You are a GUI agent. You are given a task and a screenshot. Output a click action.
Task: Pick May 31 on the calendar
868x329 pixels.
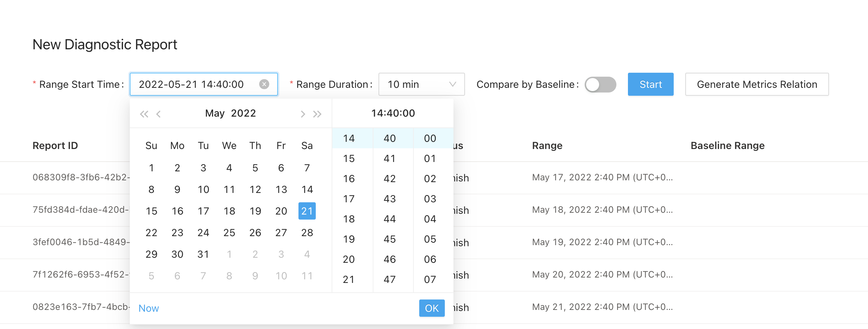(x=203, y=254)
